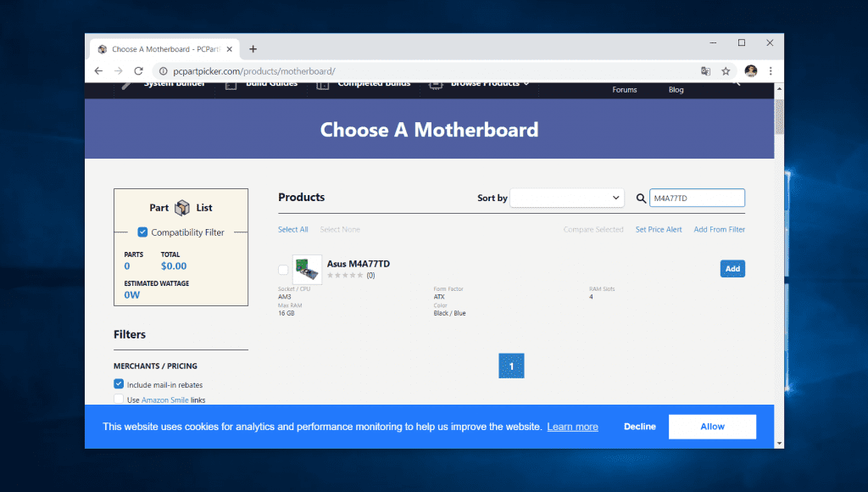View site information icon in address bar

(163, 71)
